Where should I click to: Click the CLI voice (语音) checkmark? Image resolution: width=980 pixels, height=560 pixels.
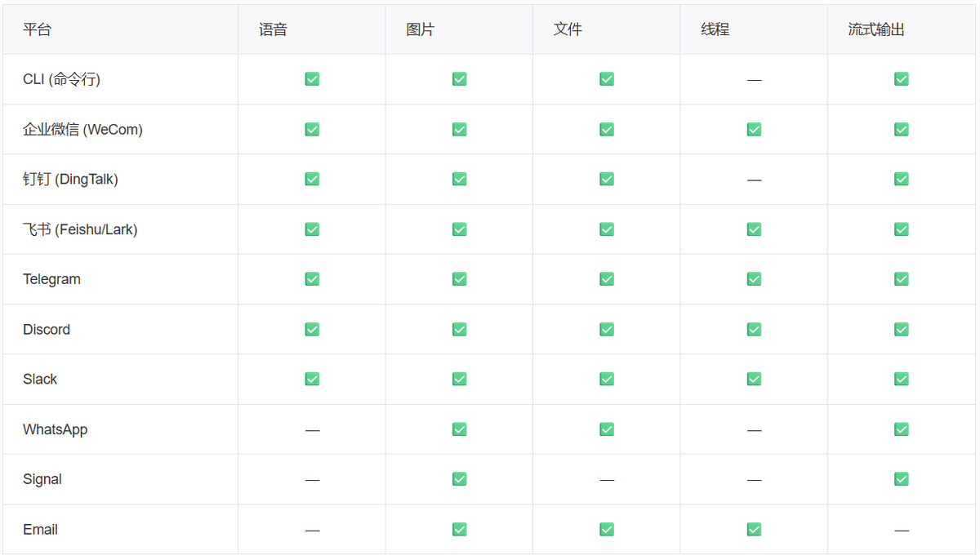tap(312, 79)
